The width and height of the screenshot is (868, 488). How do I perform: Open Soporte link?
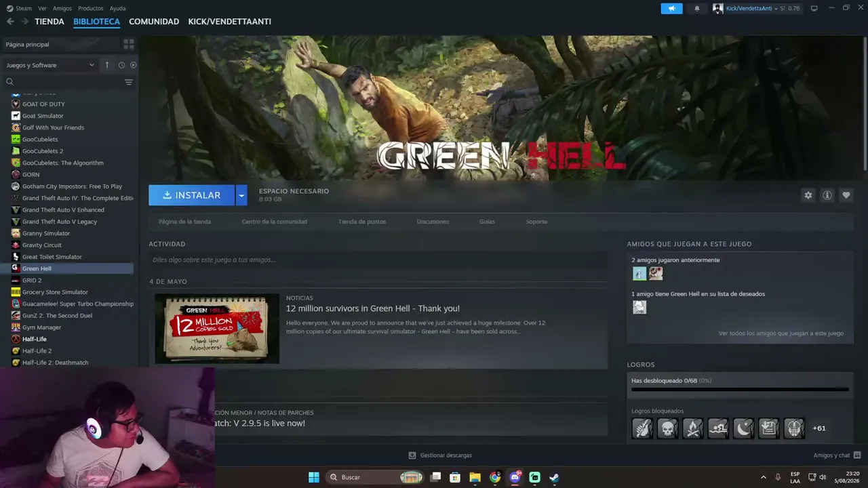click(536, 222)
